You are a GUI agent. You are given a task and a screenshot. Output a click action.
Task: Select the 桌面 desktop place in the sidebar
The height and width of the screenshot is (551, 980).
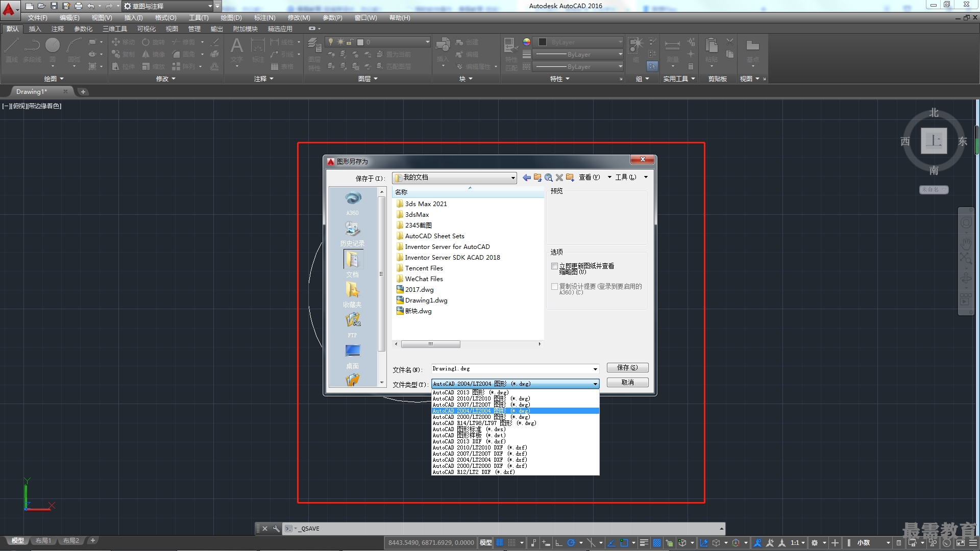[353, 356]
